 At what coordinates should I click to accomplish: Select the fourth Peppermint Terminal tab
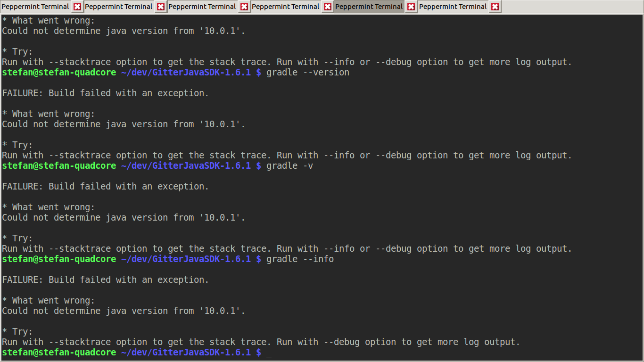(285, 7)
